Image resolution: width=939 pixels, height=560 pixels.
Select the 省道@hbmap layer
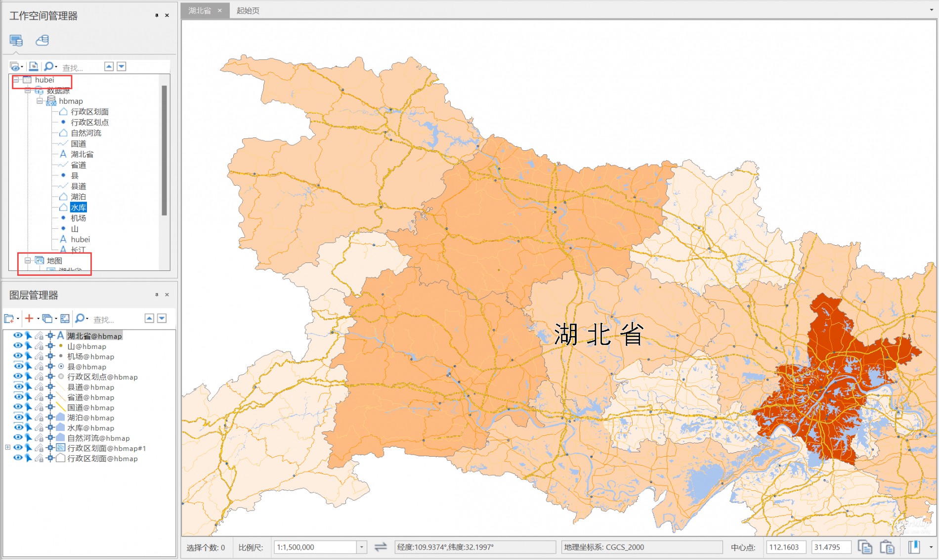click(90, 397)
